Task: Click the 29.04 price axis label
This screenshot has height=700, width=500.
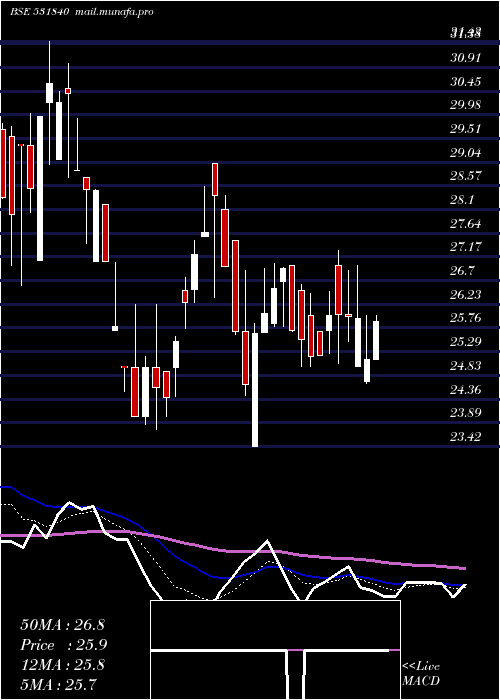Action: pos(466,153)
